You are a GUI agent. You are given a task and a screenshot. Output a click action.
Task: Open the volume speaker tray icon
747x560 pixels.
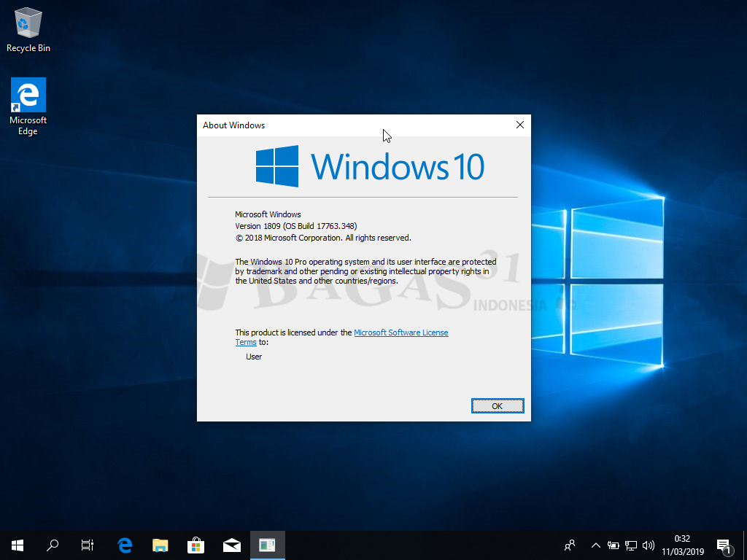[x=649, y=545]
